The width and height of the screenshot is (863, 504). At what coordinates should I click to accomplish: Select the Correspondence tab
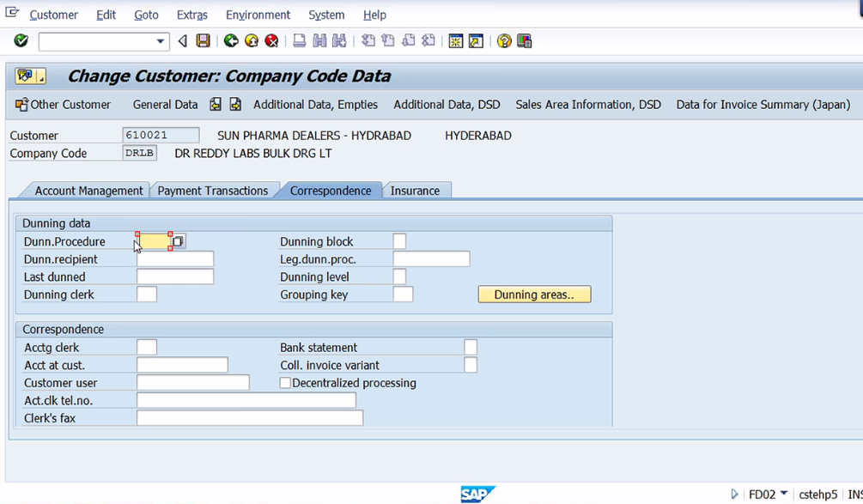[331, 191]
